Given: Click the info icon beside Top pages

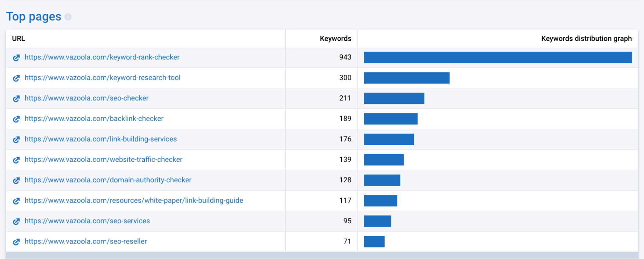Looking at the screenshot, I should (68, 17).
